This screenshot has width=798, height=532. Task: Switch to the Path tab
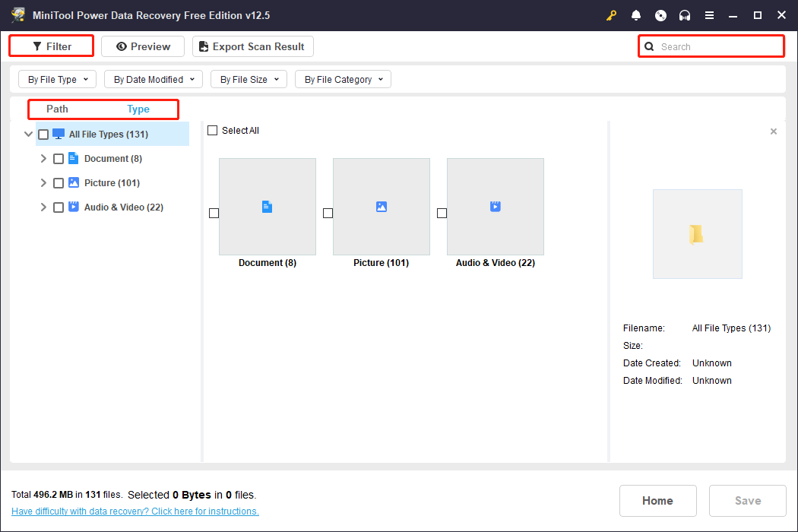[57, 109]
